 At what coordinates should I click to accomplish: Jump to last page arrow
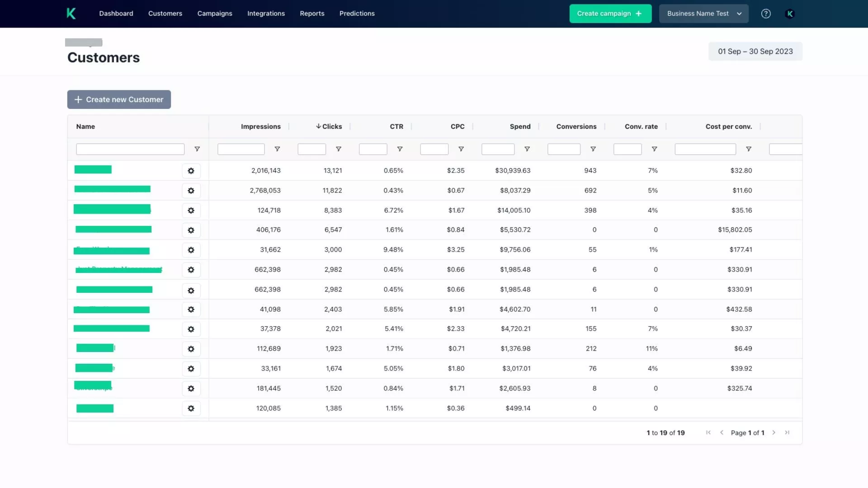[x=787, y=432]
